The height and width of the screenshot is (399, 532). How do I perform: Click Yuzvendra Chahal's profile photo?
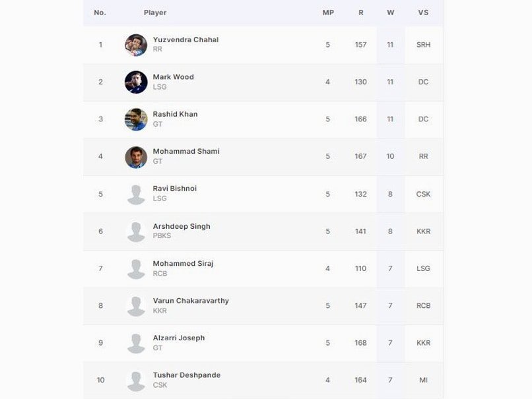[x=136, y=45]
